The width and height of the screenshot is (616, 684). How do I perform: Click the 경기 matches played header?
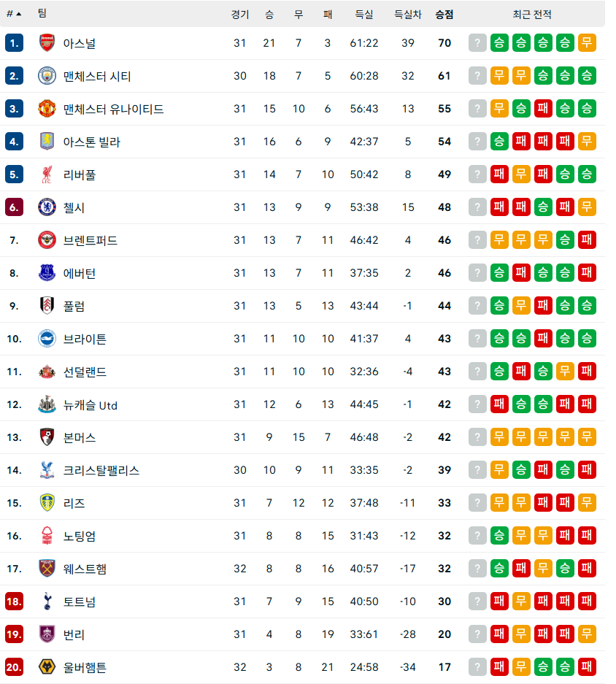[x=240, y=15]
